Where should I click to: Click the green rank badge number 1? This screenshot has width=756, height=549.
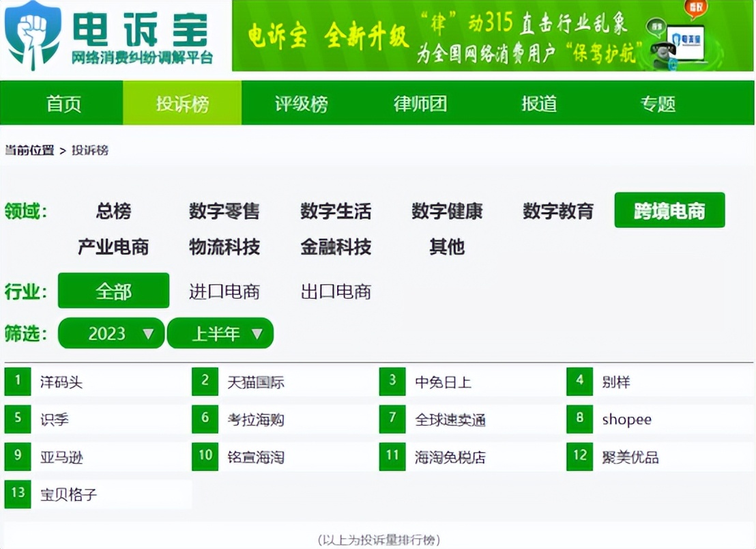tap(18, 381)
